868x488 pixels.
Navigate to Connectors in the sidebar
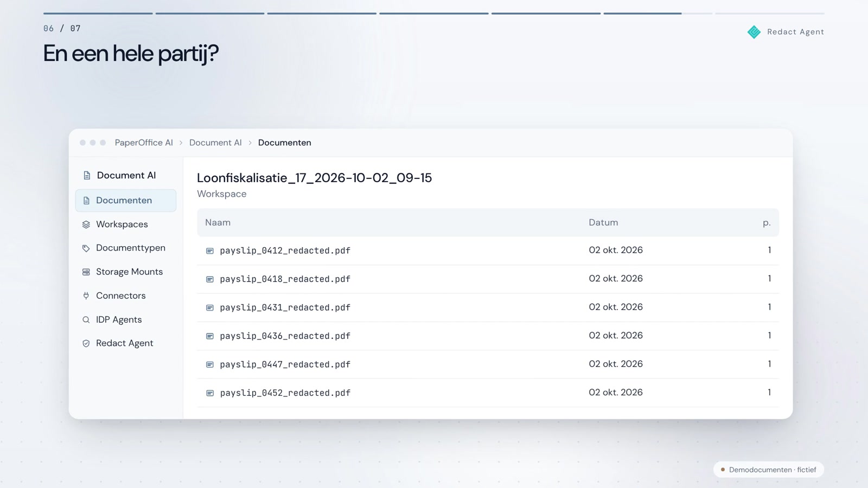click(126, 296)
